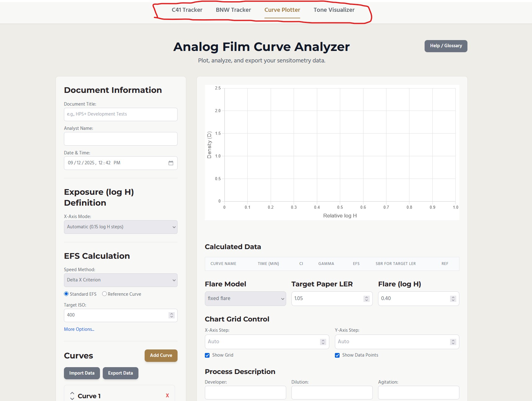Click the Flare (log H) stepper arrows
532x401 pixels.
click(453, 298)
